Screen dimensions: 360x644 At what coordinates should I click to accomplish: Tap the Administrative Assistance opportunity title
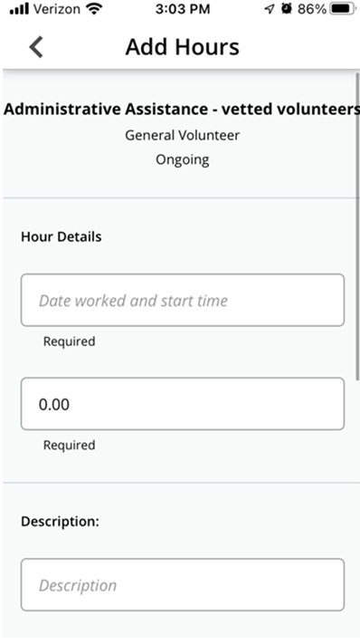[x=181, y=110]
